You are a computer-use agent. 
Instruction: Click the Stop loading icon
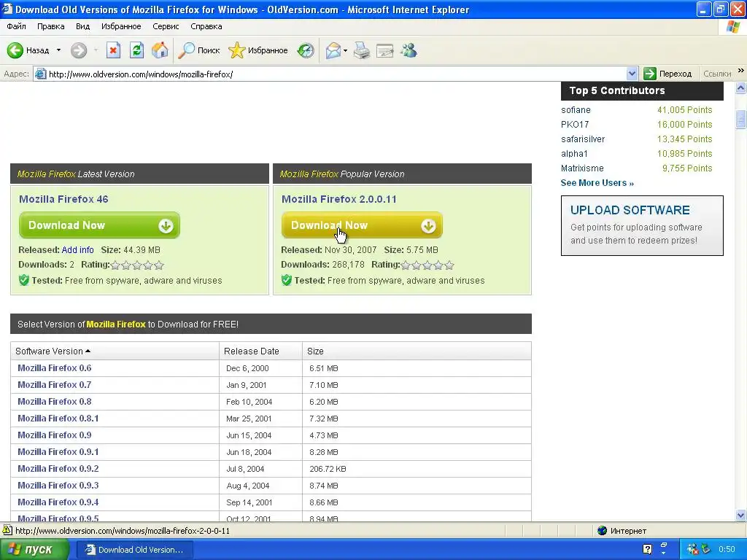point(113,50)
